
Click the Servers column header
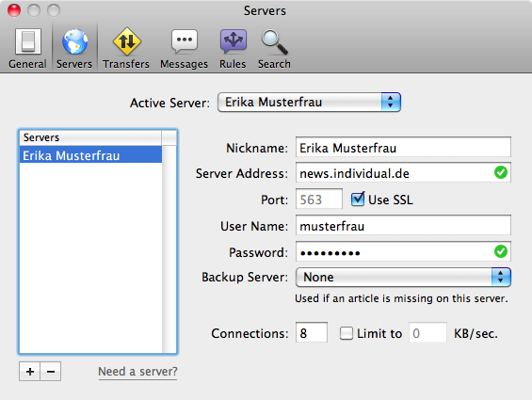click(90, 137)
